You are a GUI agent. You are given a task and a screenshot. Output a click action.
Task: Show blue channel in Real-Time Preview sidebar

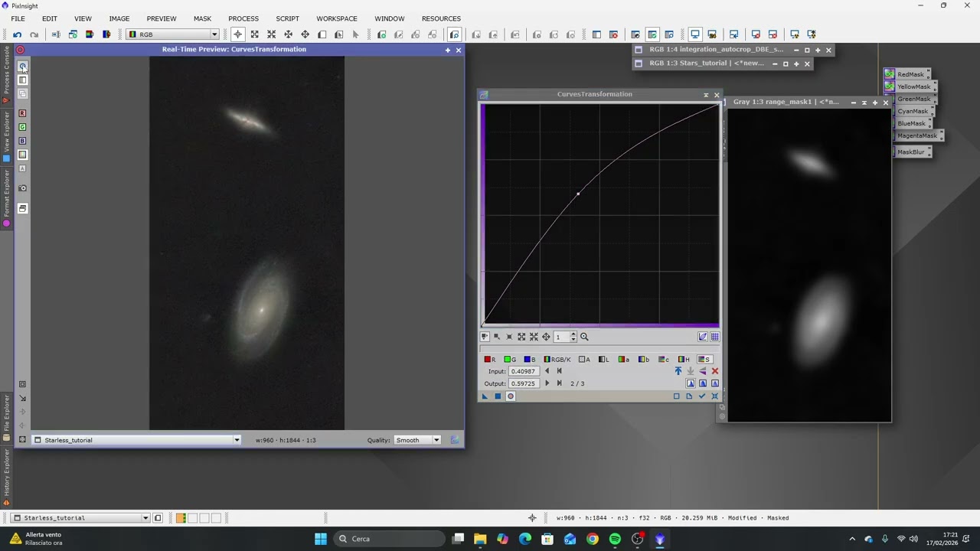coord(22,141)
